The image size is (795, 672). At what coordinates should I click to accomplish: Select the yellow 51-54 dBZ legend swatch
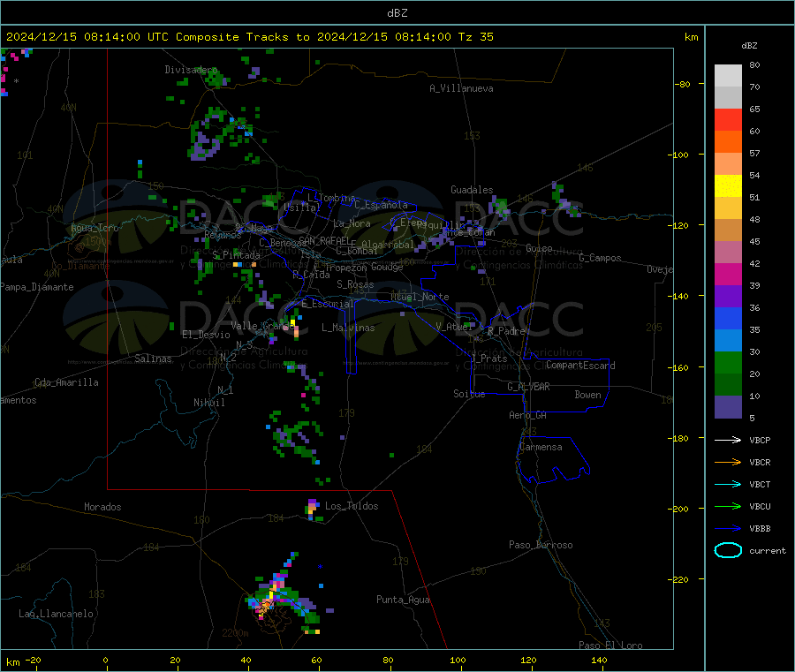(728, 186)
